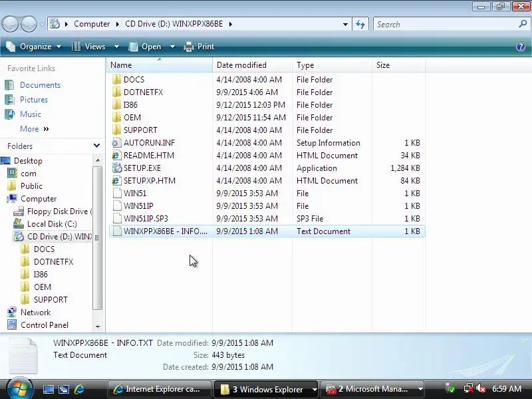Expand the recent pages dropdown arrow
Viewport: 532px width, 399px height.
[x=42, y=24]
